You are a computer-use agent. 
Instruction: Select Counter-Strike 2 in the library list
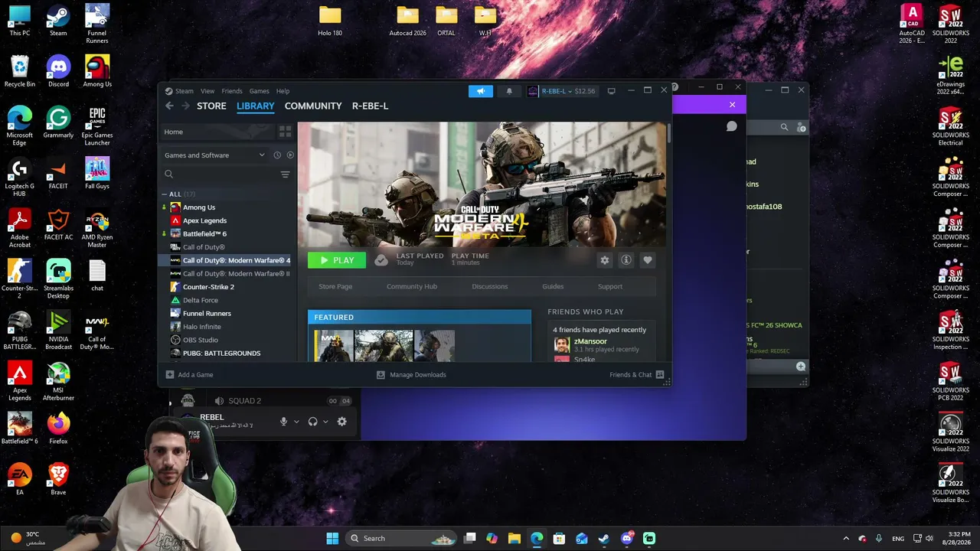click(208, 287)
